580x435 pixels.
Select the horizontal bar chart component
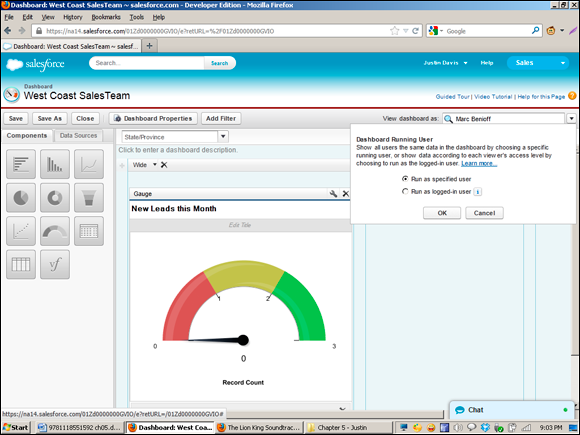point(21,164)
